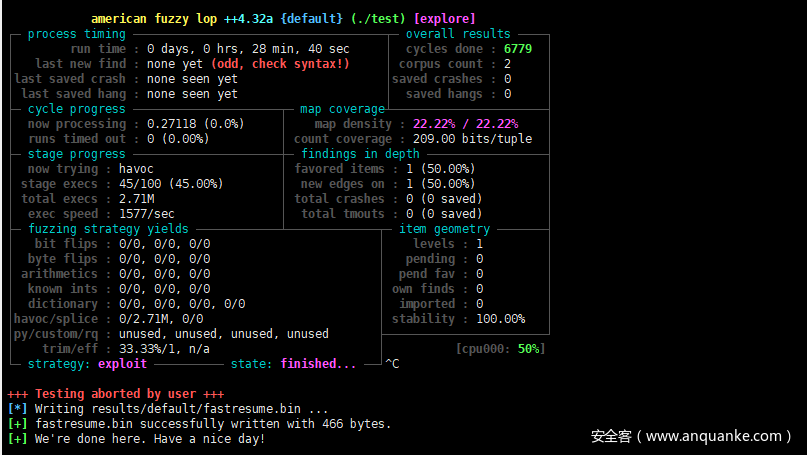Click the '^C' interrupt marker

pyautogui.click(x=392, y=364)
